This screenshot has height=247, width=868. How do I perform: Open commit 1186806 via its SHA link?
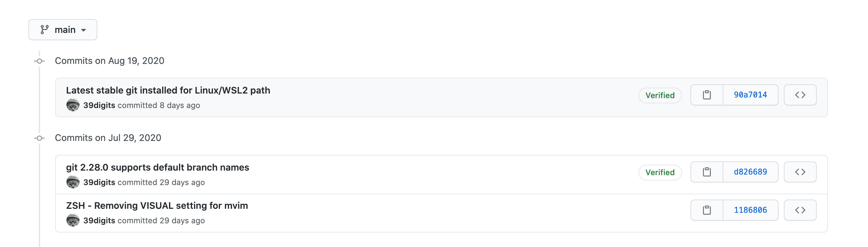(x=751, y=210)
